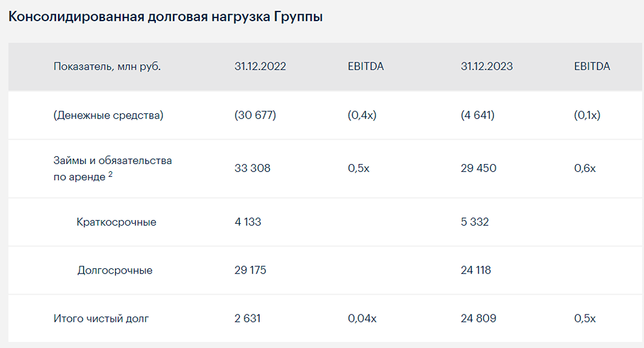This screenshot has height=348, width=644.
Task: Click the "Консолидированная долговая нагрузка Группы" heading
Action: click(166, 17)
